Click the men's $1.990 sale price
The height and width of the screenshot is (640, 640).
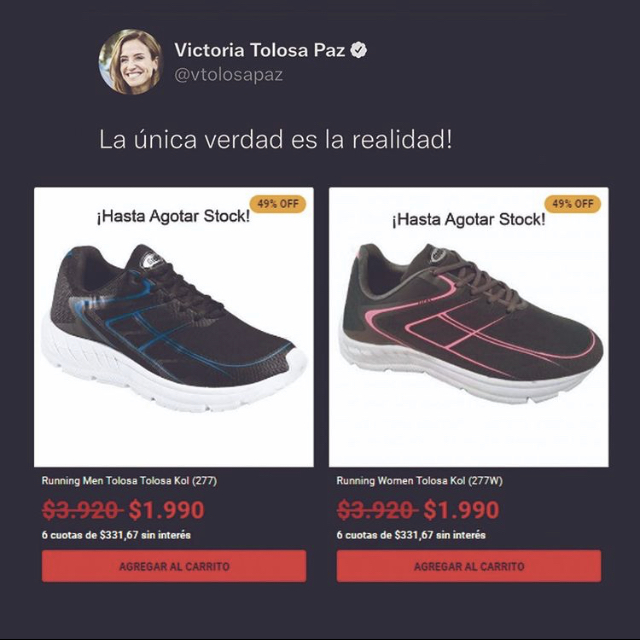tap(167, 510)
